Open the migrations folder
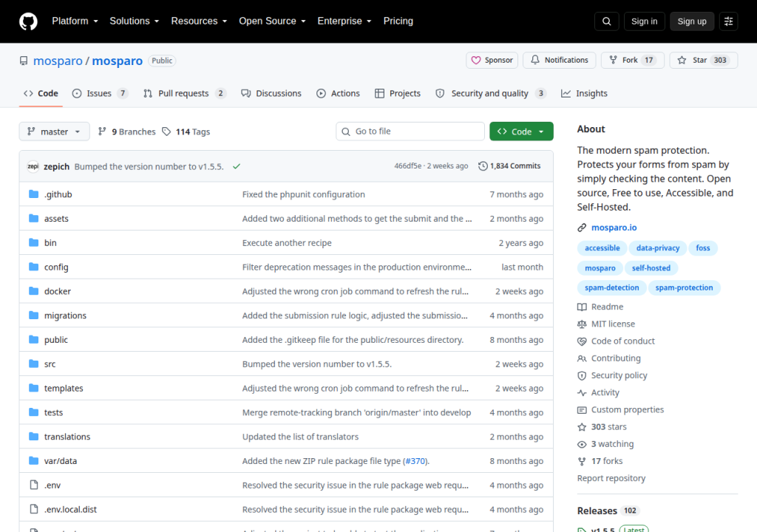Screen dimensions: 757x532 click(65, 316)
